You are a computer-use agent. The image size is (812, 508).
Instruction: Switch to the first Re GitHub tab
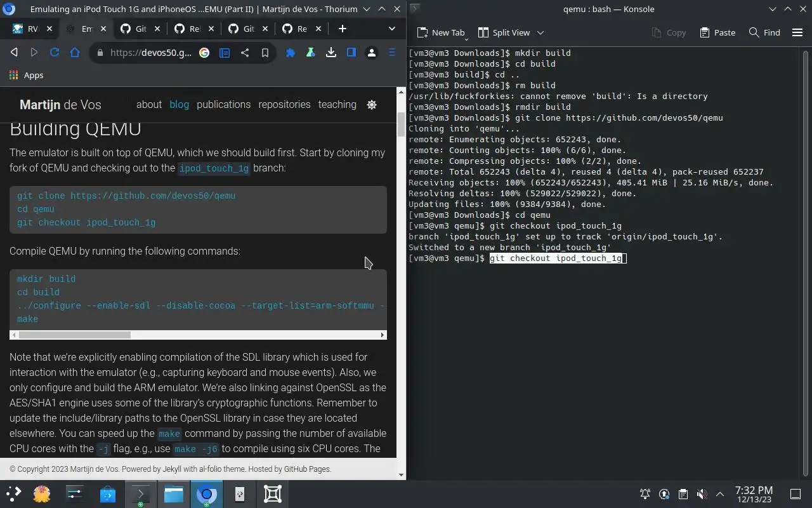pyautogui.click(x=188, y=29)
